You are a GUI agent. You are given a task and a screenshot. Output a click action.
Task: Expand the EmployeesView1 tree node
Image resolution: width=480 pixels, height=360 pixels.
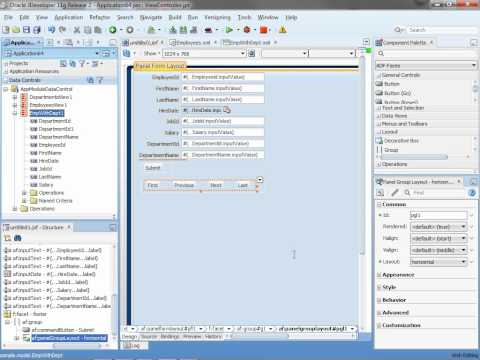click(15, 105)
